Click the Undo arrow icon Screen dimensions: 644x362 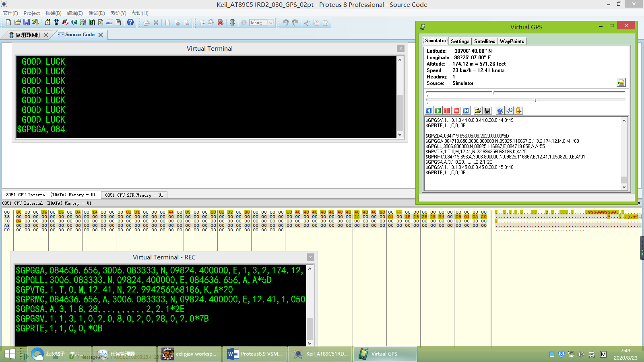(285, 23)
